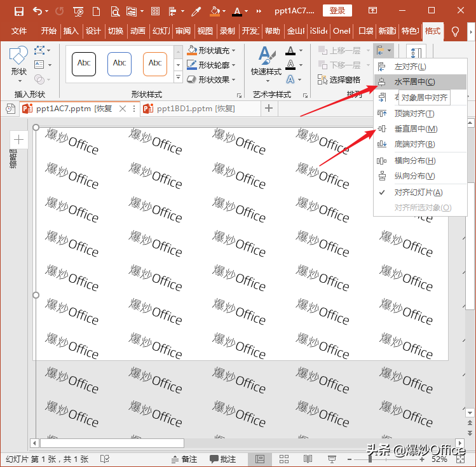476x467 pixels.
Task: Open Text Fill dropdown arrow
Action: (x=301, y=50)
